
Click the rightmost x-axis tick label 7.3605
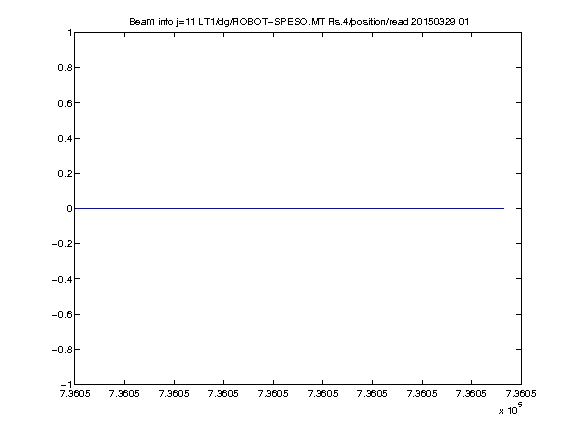[521, 393]
